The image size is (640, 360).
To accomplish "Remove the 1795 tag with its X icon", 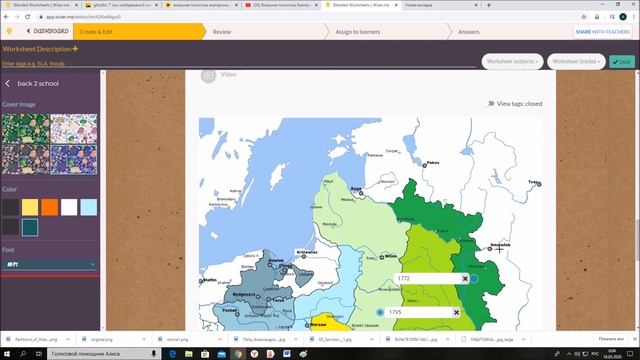I will (456, 312).
